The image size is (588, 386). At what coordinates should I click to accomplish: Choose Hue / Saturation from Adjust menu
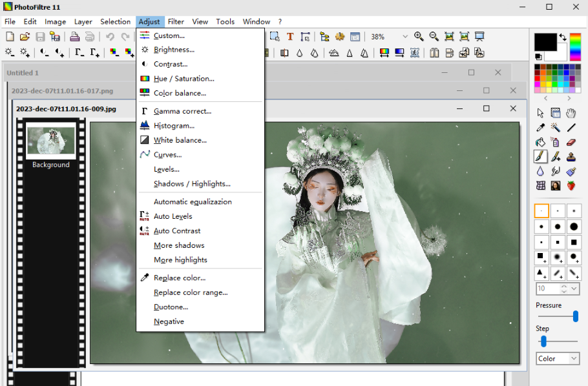pyautogui.click(x=184, y=79)
